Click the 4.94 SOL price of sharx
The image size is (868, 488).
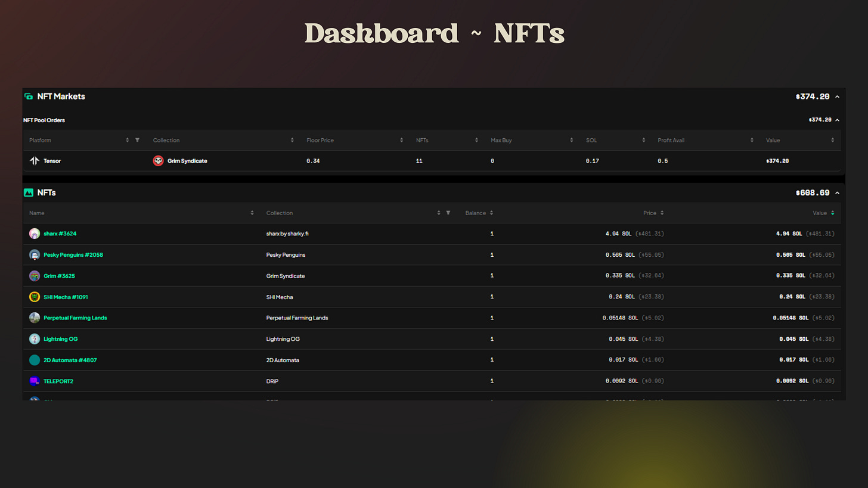(x=619, y=234)
